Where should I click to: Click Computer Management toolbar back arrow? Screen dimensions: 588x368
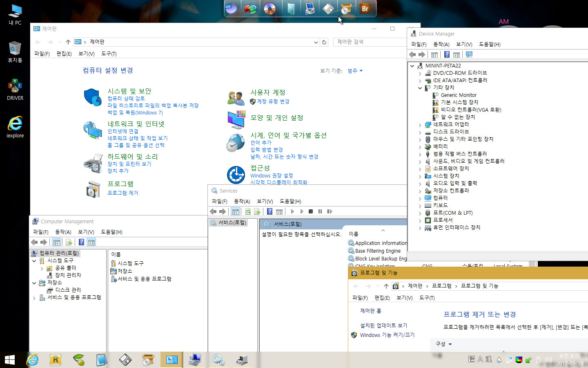[x=34, y=242]
